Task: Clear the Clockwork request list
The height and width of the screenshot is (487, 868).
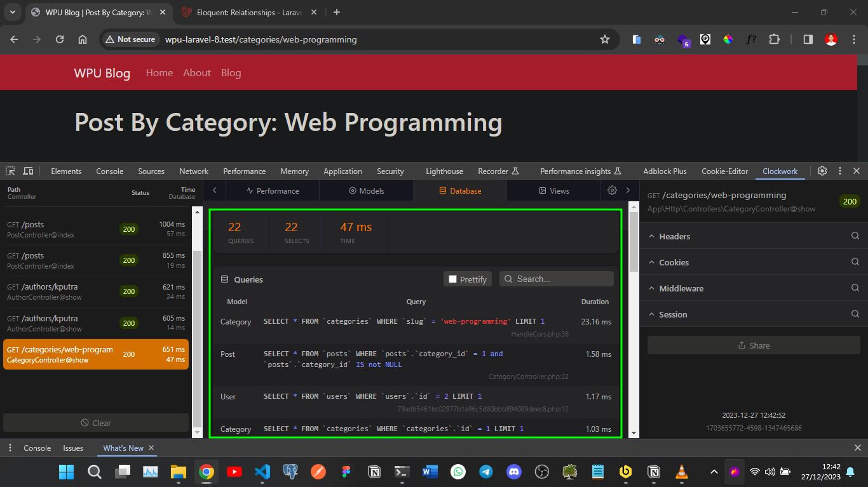Action: click(96, 422)
